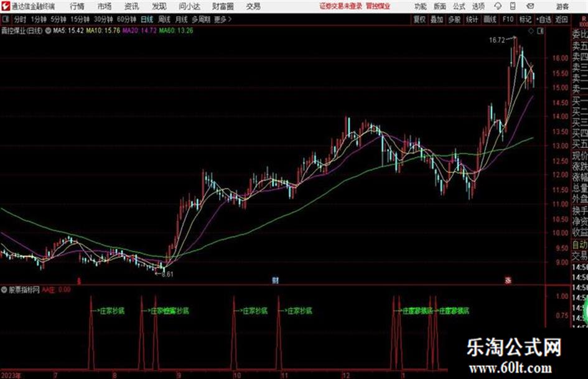
Task: Click the 复权 toolbar button
Action: [419, 19]
